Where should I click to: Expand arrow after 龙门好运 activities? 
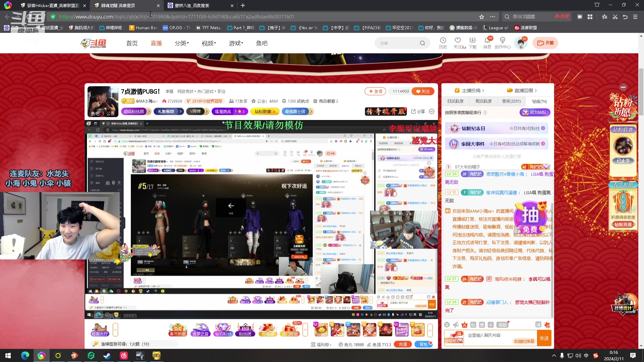pyautogui.click(x=305, y=330)
